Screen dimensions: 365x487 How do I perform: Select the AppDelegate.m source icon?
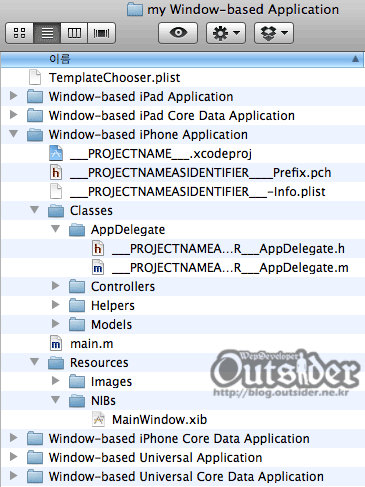(x=98, y=267)
